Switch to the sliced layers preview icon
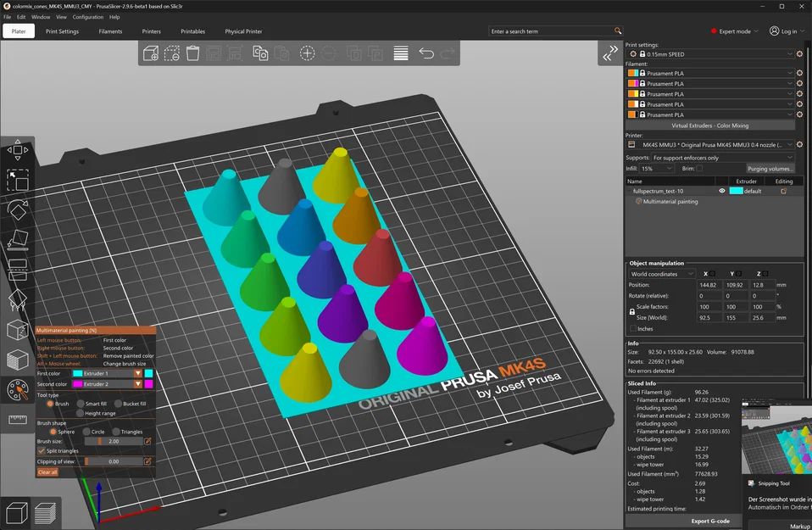 (45, 513)
